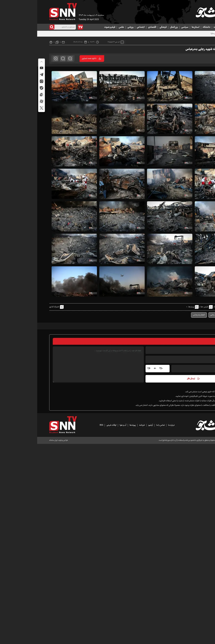Click درباره ما footer link
The image size is (215, 644).
coord(171,425)
